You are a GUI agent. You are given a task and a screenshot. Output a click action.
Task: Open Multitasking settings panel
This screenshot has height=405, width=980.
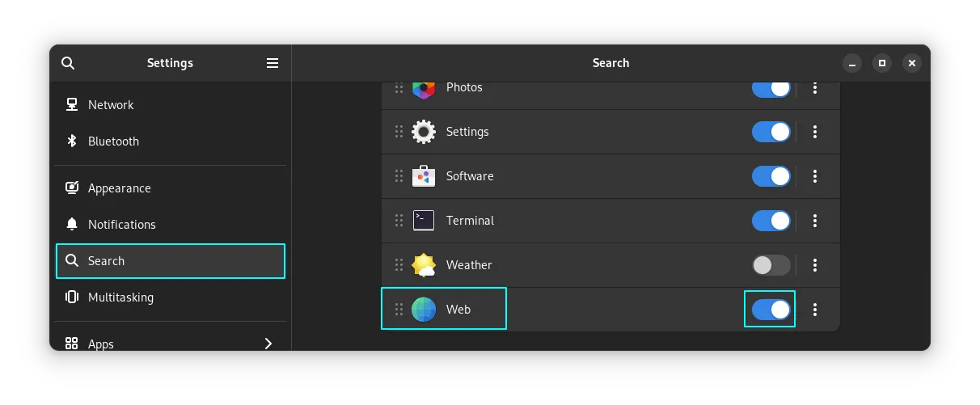171,297
